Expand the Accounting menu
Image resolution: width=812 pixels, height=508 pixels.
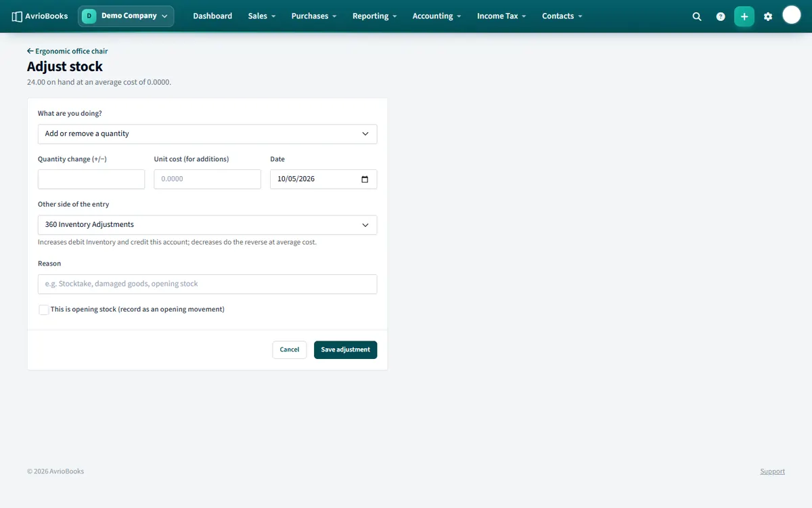tap(437, 16)
